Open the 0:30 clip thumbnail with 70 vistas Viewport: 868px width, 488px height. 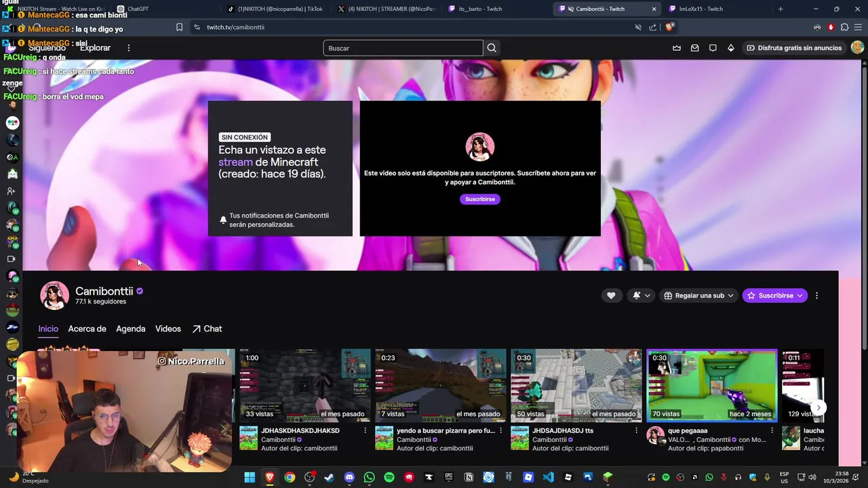tap(711, 386)
